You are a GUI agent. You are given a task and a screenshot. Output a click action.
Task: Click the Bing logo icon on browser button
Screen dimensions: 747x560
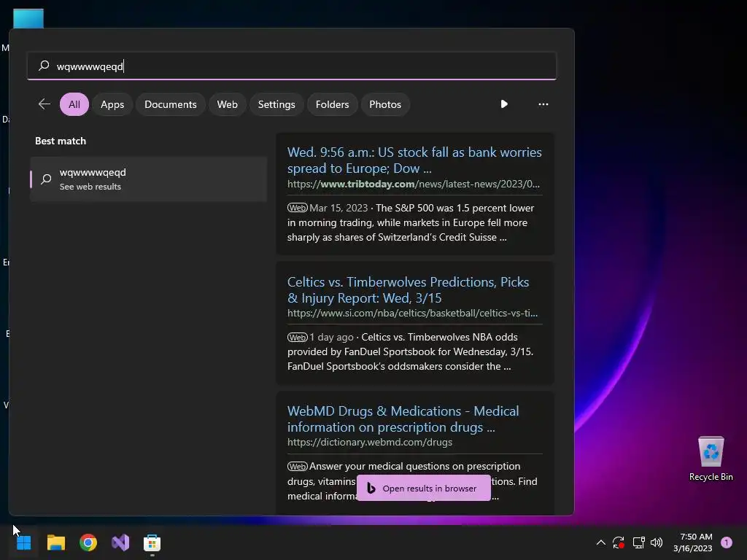(371, 488)
